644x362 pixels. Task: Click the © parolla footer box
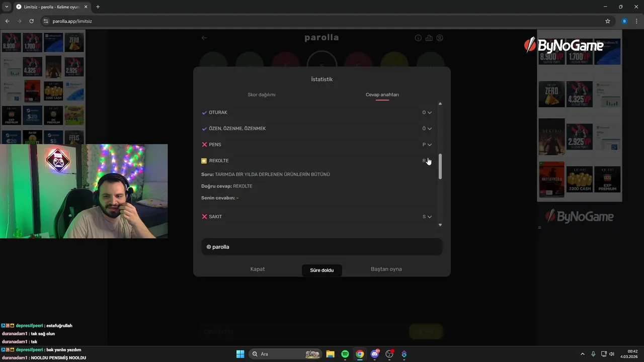click(322, 247)
